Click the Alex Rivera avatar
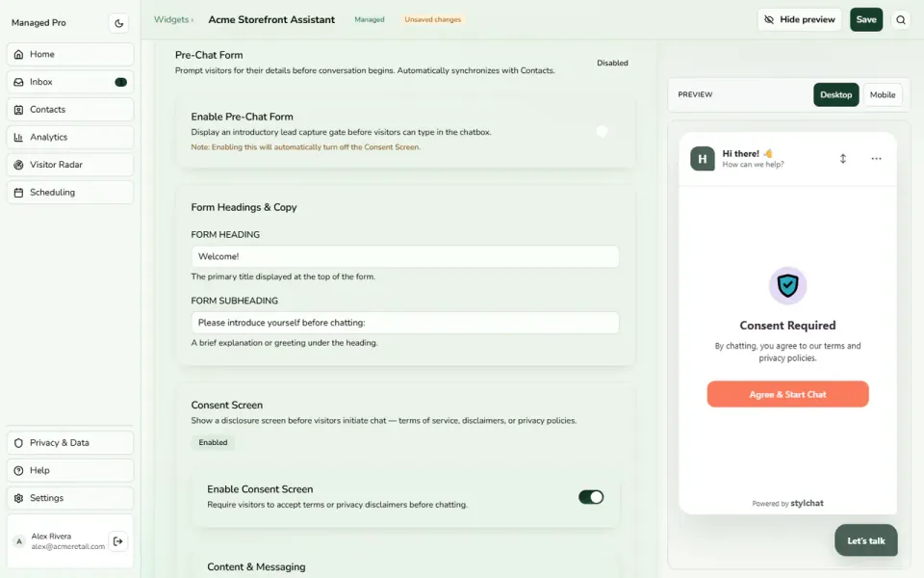The width and height of the screenshot is (924, 578). coord(19,541)
